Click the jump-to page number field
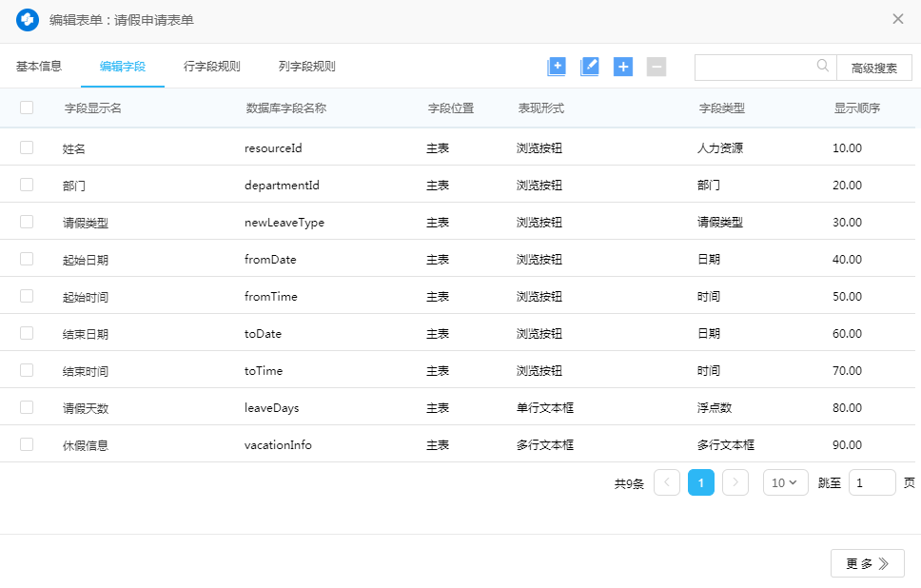This screenshot has height=588, width=921. 872,482
